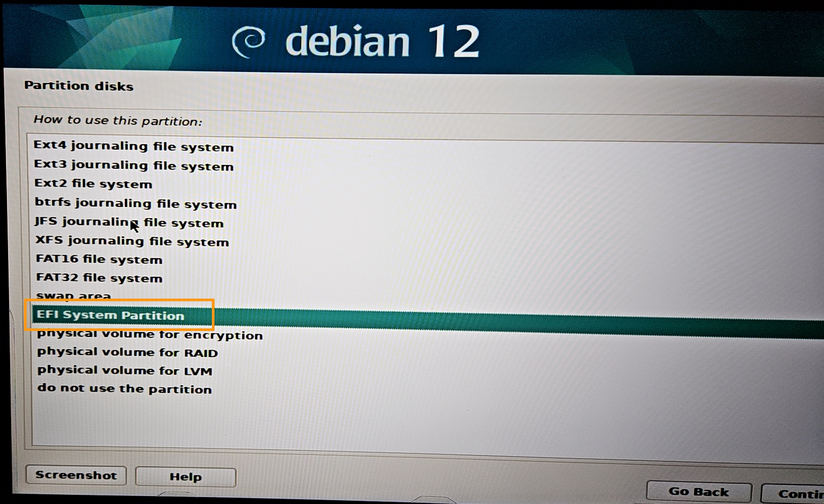Screen dimensions: 824x504
Task: Pick physical volume for encryption
Action: 150,335
